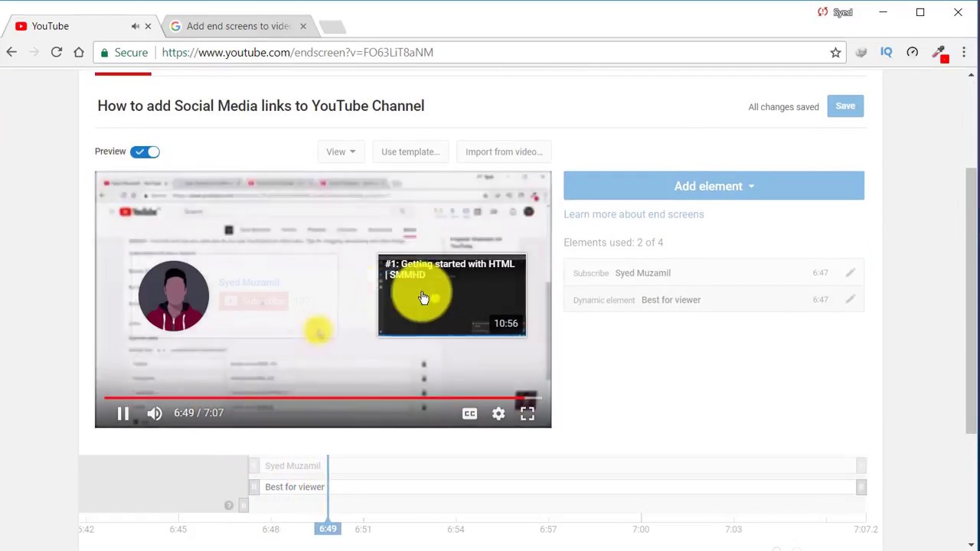The width and height of the screenshot is (980, 551).
Task: Click the 'Elements used: 2 of 4' text
Action: point(613,243)
